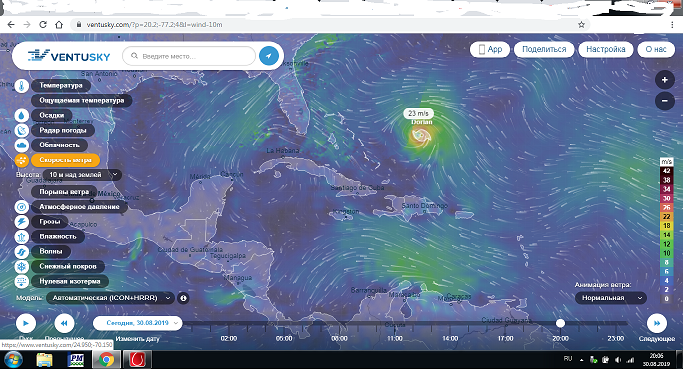The height and width of the screenshot is (384, 683).
Task: Switch layer to Волны
Action: [51, 252]
